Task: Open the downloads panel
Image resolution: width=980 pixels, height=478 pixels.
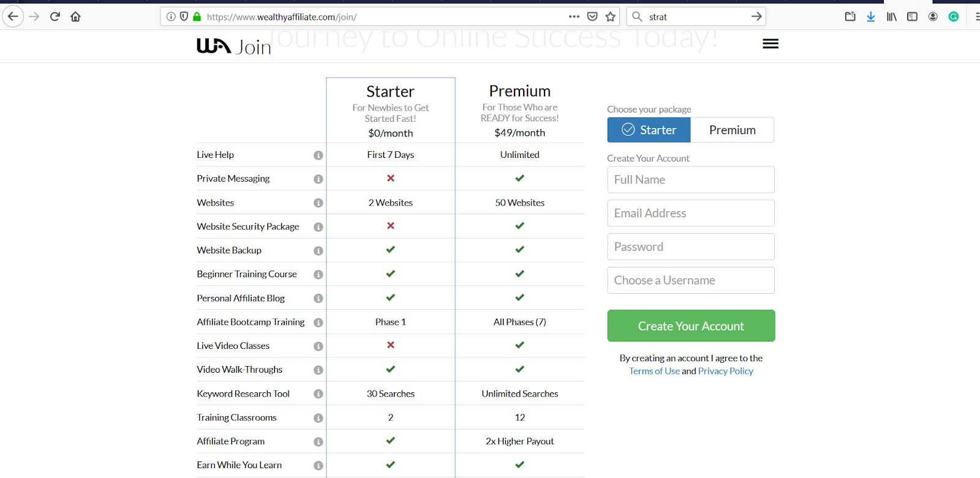Action: pyautogui.click(x=870, y=17)
